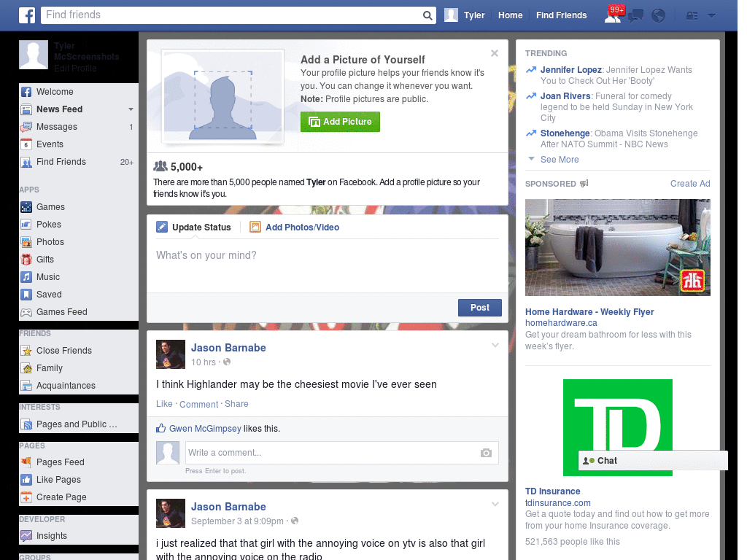Click the What's on your mind box
Viewport: 747px width, 560px height.
328,265
